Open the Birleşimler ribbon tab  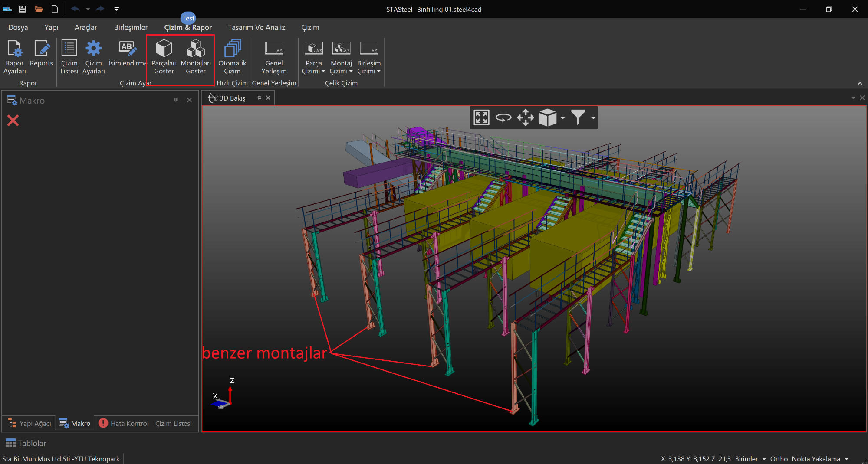tap(131, 27)
